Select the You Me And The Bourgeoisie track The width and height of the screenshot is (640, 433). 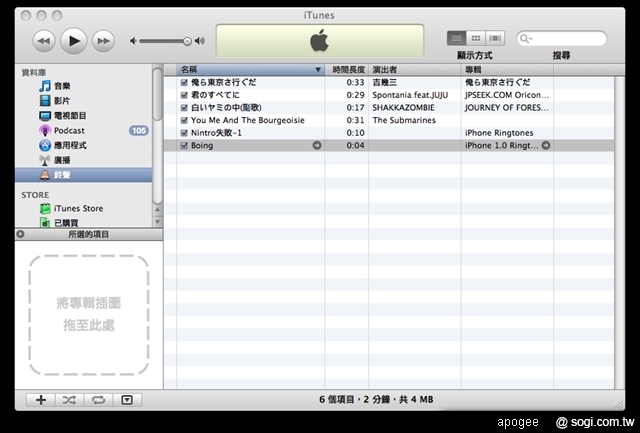click(x=248, y=120)
